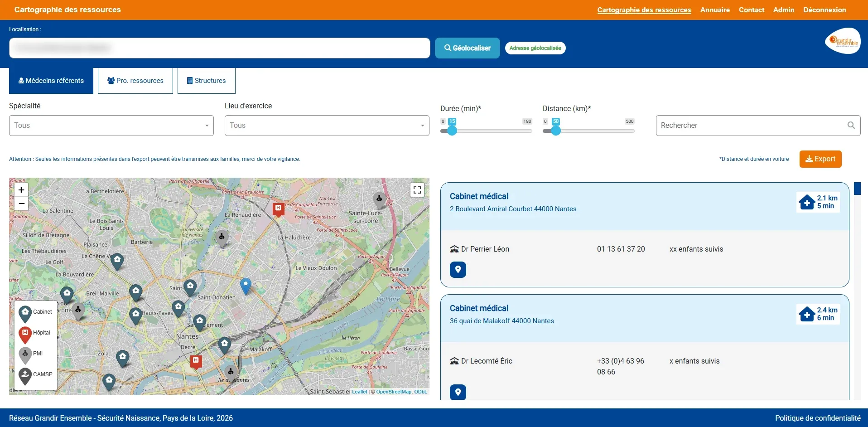Image resolution: width=868 pixels, height=427 pixels.
Task: Zoom out on the map
Action: click(x=21, y=204)
